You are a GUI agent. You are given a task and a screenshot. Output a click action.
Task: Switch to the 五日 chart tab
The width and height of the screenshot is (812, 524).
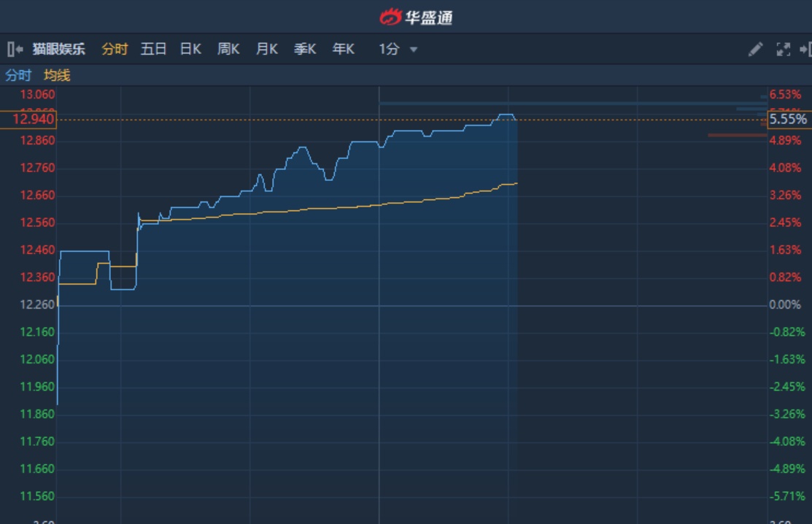153,50
